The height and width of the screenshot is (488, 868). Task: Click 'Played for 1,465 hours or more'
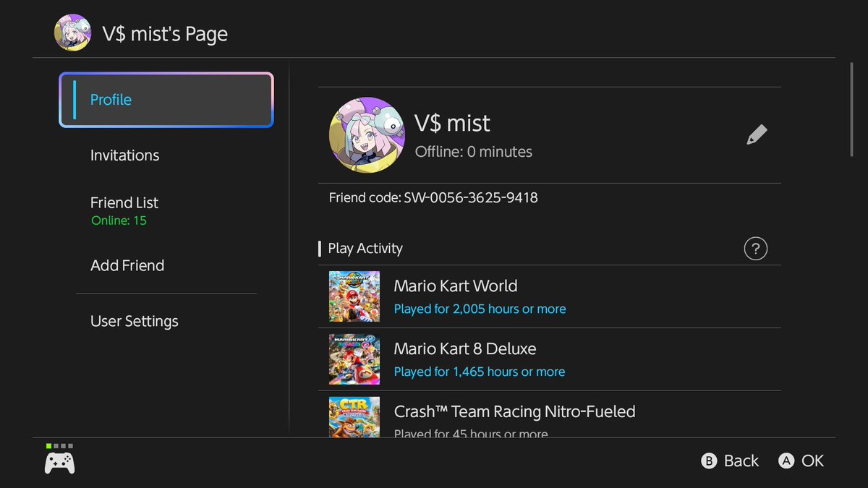(480, 372)
